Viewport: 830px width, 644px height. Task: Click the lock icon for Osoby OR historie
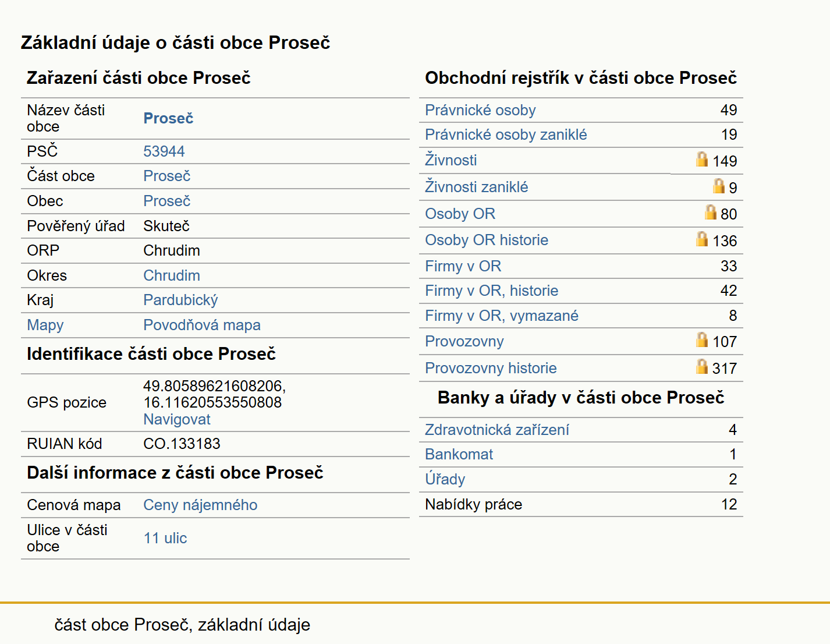702,239
